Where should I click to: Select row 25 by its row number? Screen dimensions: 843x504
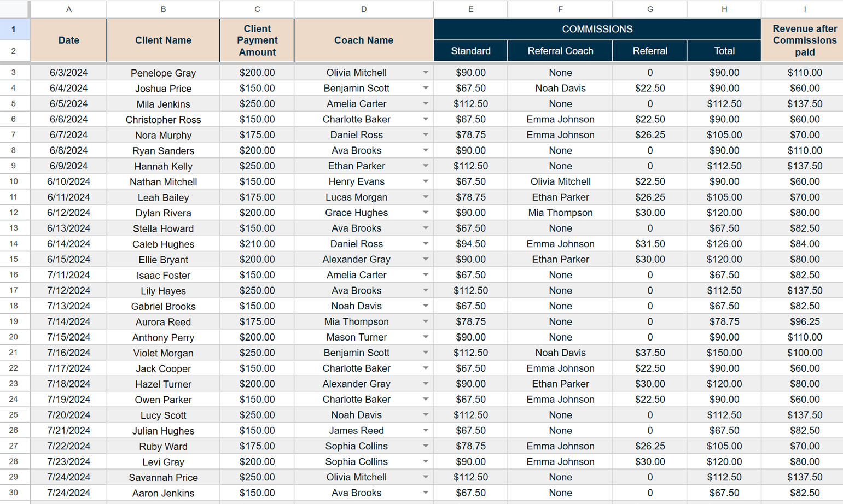click(14, 415)
